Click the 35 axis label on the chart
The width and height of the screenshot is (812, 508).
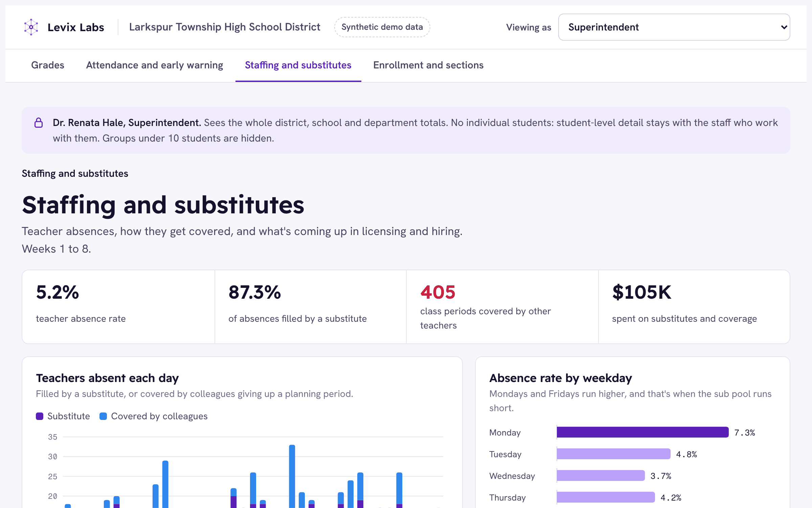click(52, 437)
